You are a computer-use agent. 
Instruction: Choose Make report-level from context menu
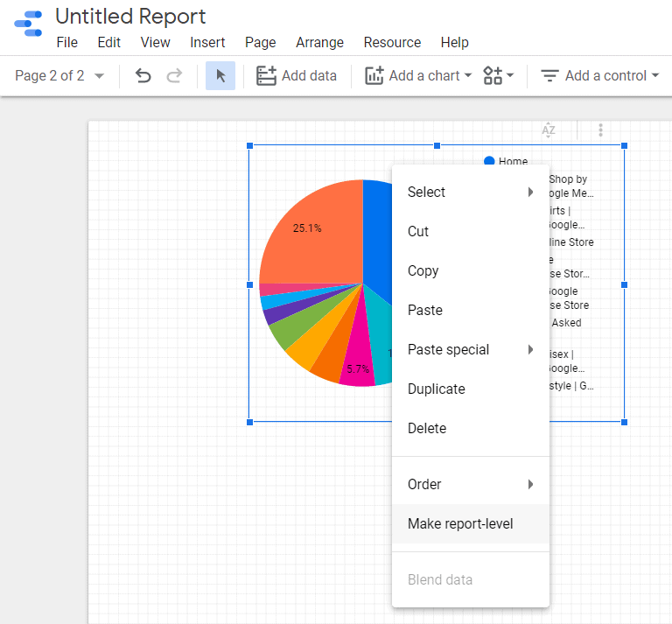pos(461,524)
